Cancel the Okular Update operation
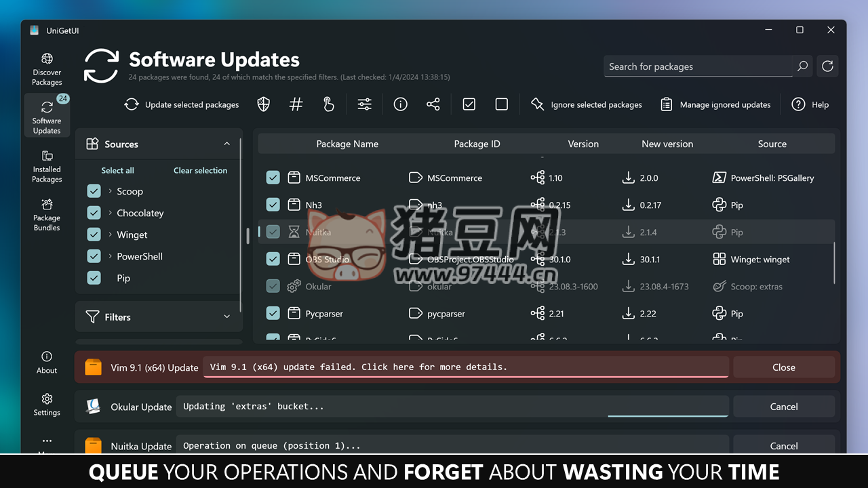The width and height of the screenshot is (868, 488). pyautogui.click(x=784, y=407)
